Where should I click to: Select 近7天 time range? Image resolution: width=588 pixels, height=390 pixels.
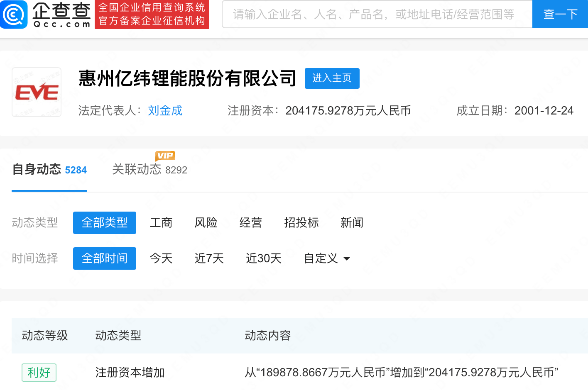click(x=209, y=258)
